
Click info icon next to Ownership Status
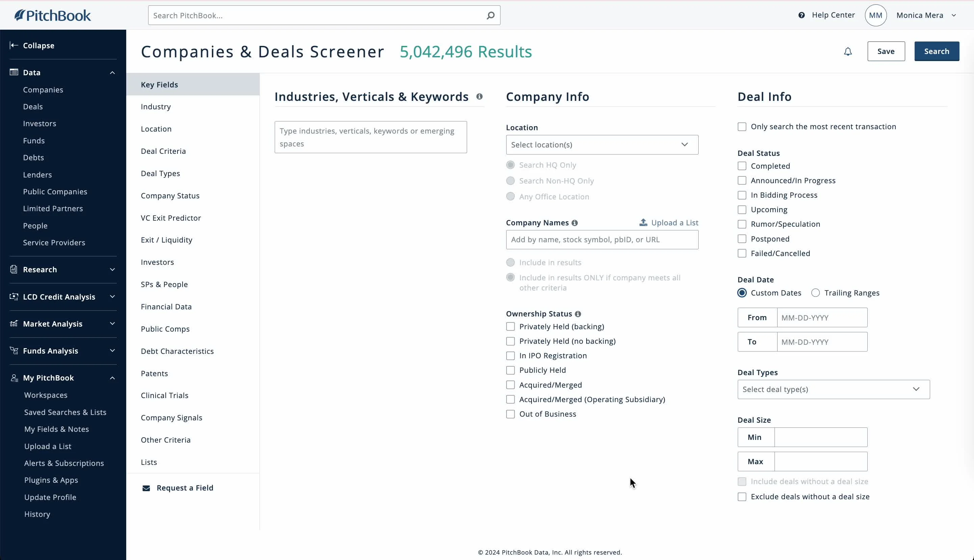point(578,314)
